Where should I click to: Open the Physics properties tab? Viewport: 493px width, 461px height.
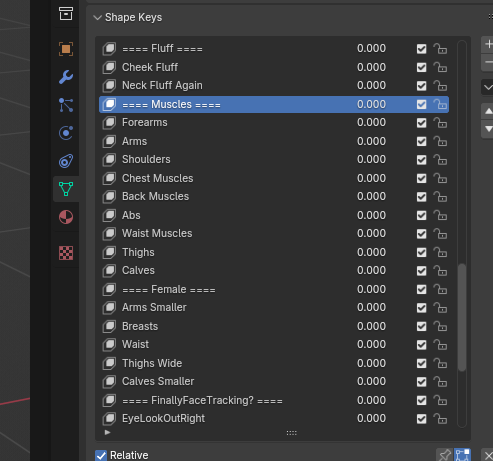[66, 133]
